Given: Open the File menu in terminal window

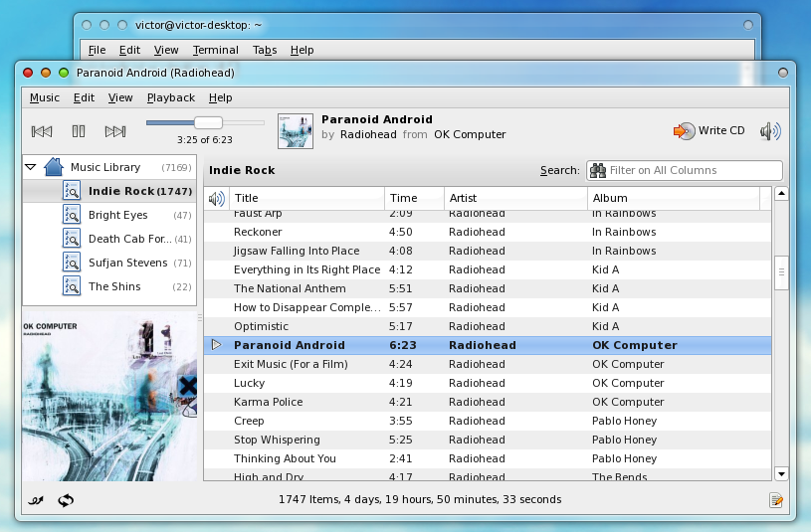Looking at the screenshot, I should coord(97,50).
